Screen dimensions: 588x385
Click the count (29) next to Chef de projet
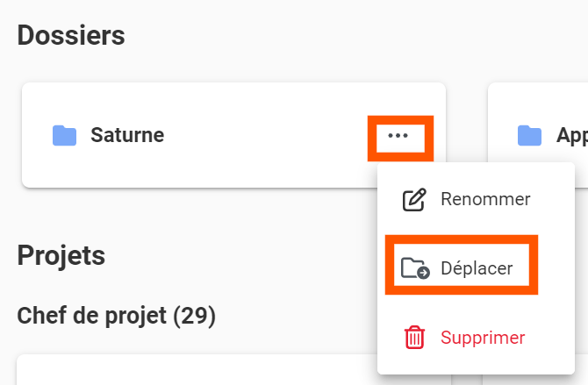197,315
